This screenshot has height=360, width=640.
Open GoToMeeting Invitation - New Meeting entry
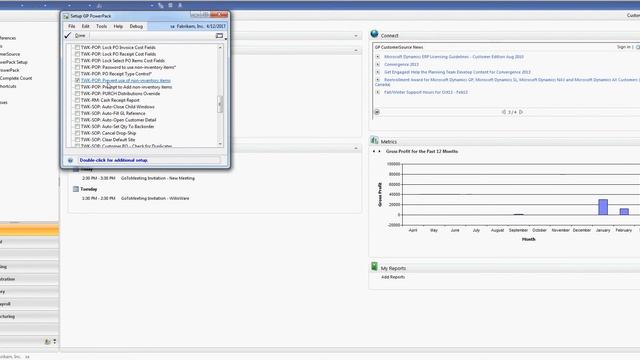[158, 178]
